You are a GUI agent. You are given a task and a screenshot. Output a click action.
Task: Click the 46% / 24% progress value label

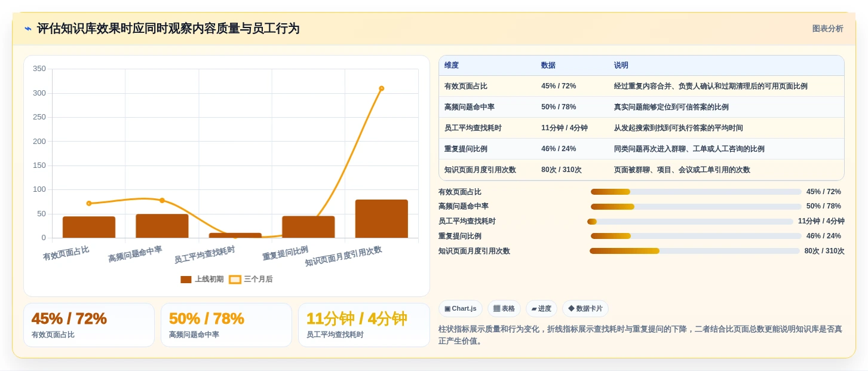tap(824, 236)
